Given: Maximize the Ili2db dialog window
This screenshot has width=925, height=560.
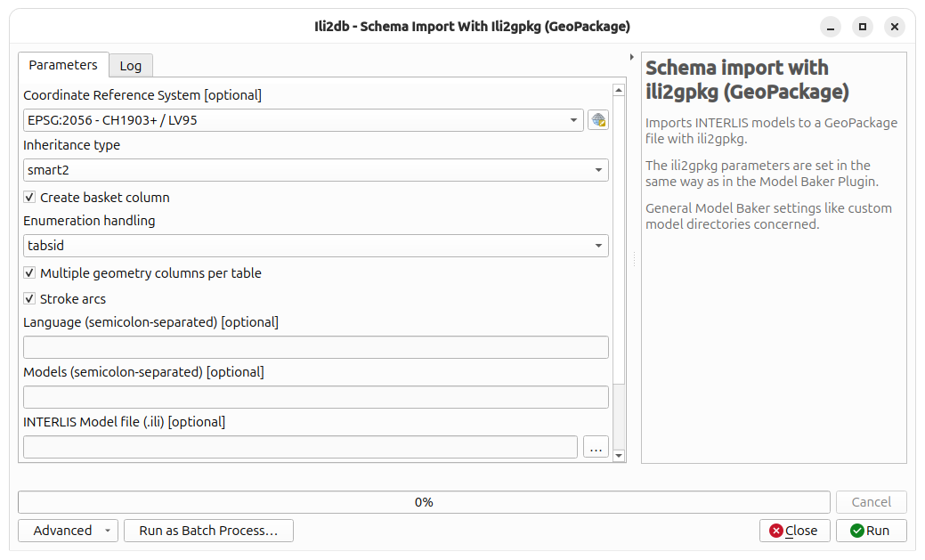Looking at the screenshot, I should 863,27.
